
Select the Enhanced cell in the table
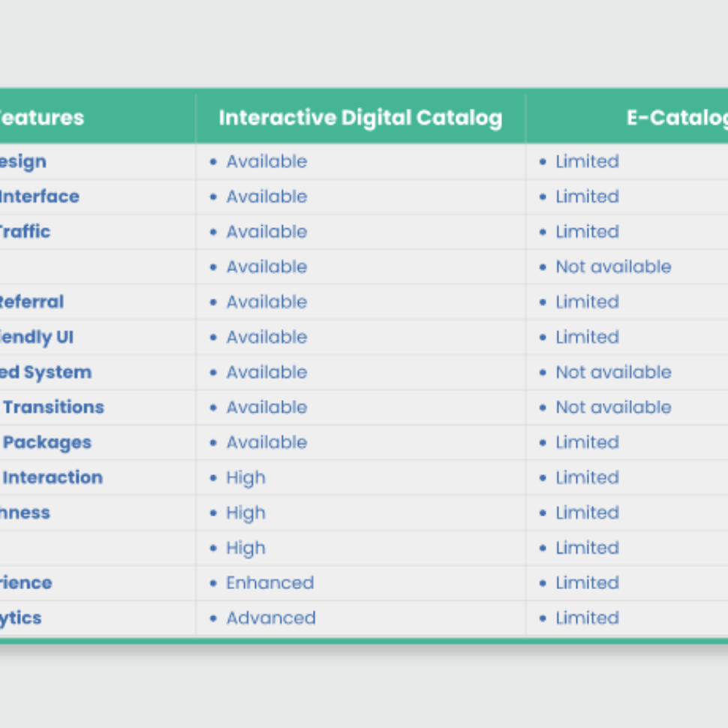click(x=270, y=583)
